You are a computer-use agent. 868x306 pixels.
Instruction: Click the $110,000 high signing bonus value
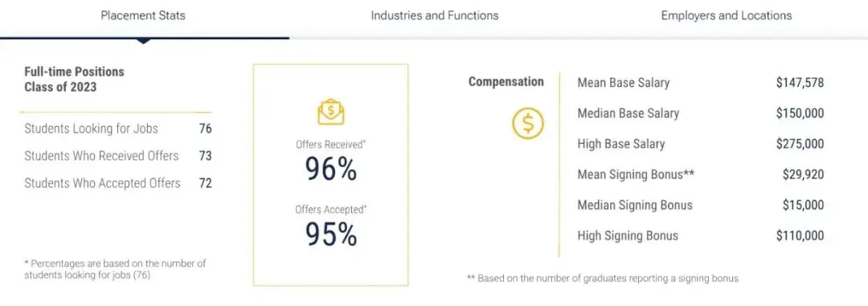[800, 236]
